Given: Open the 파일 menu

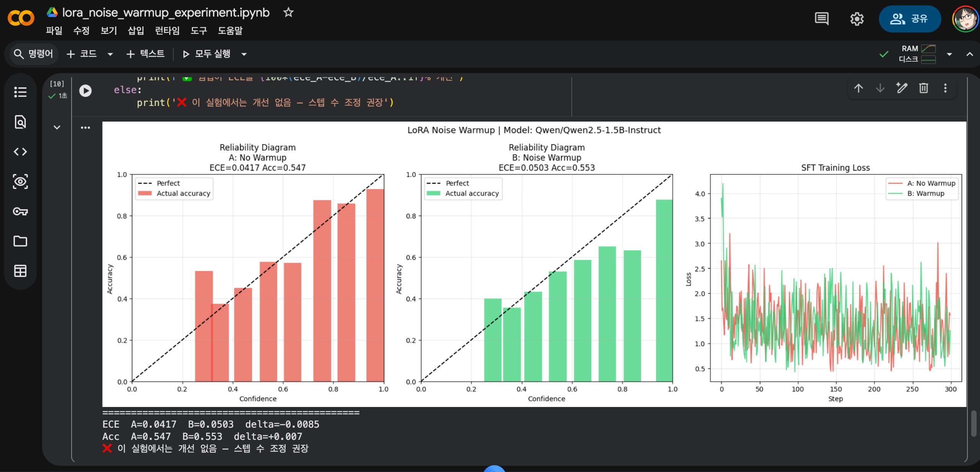Looking at the screenshot, I should click(54, 31).
